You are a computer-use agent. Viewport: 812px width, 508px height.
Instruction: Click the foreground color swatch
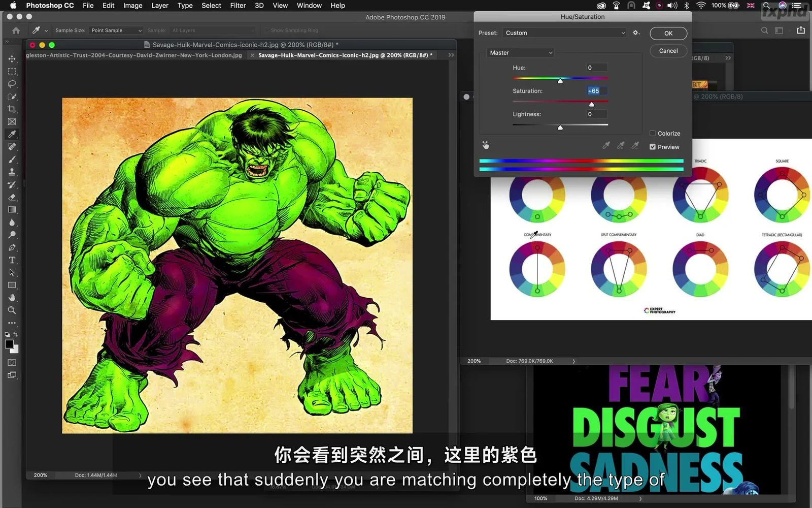coord(9,344)
